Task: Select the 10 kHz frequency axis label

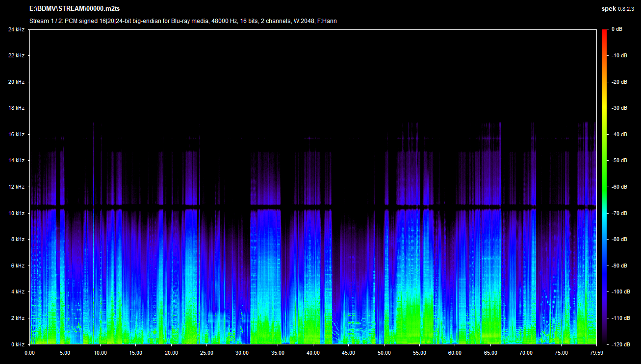Action: 16,213
